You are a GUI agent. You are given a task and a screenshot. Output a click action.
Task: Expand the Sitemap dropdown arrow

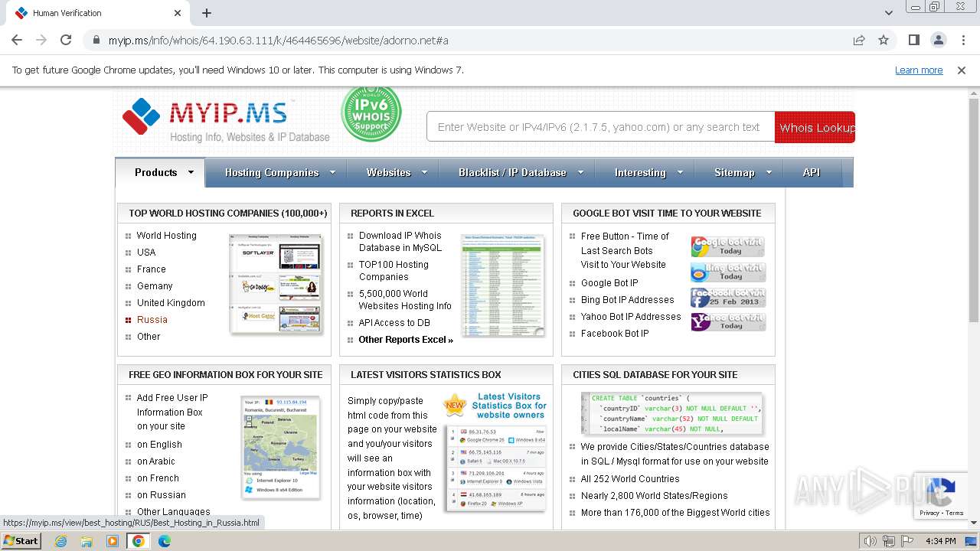coord(768,172)
